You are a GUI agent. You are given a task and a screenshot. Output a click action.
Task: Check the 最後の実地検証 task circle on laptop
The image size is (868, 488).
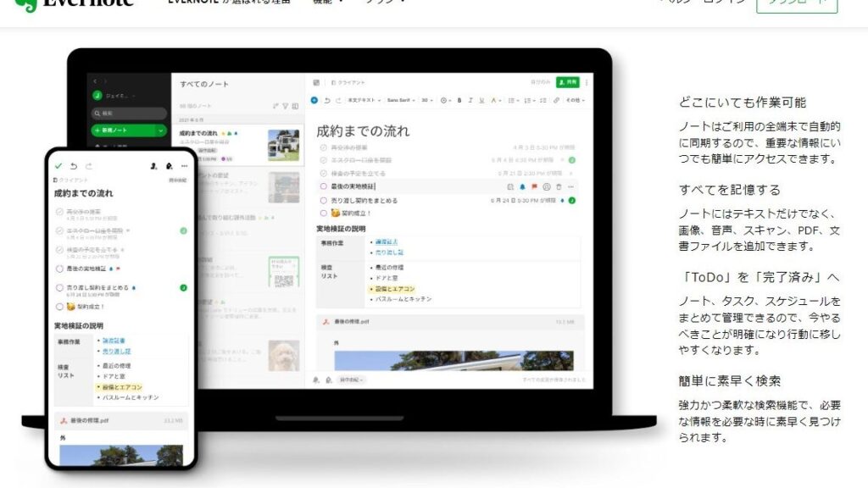pos(323,186)
